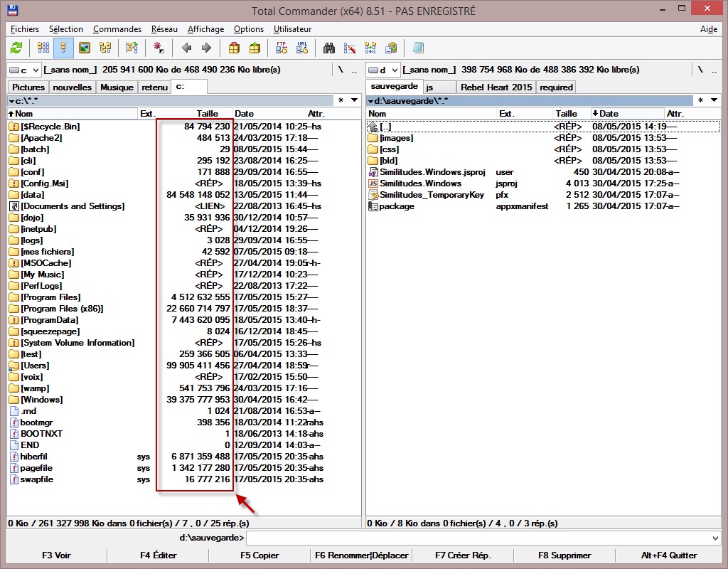Open the left panel drive c dropdown
The width and height of the screenshot is (728, 569).
click(24, 70)
